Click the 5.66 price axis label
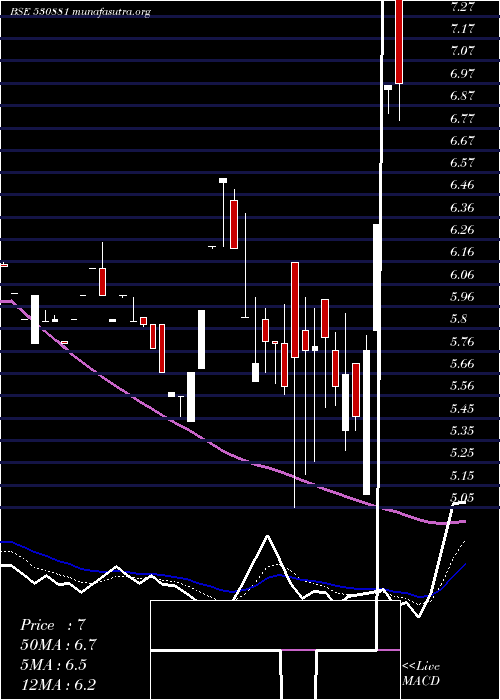The image size is (500, 700). click(x=462, y=364)
